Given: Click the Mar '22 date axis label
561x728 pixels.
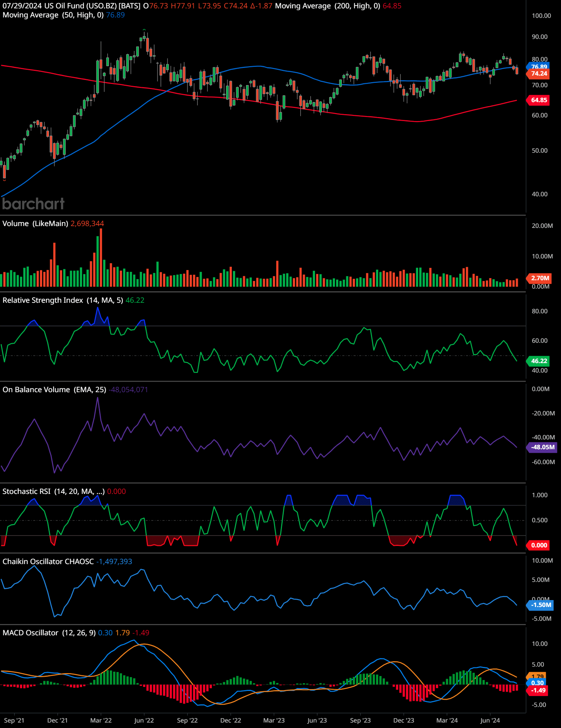Looking at the screenshot, I should (x=101, y=721).
